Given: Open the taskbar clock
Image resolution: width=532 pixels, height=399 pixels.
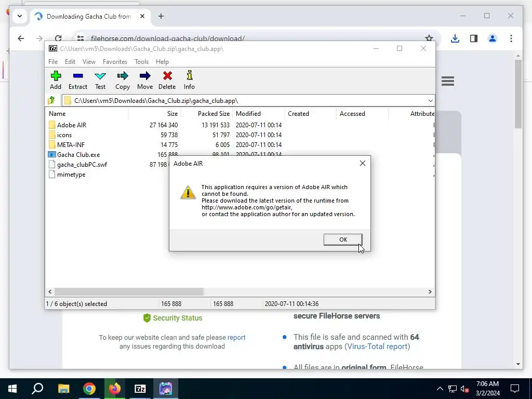Looking at the screenshot, I should pos(487,389).
